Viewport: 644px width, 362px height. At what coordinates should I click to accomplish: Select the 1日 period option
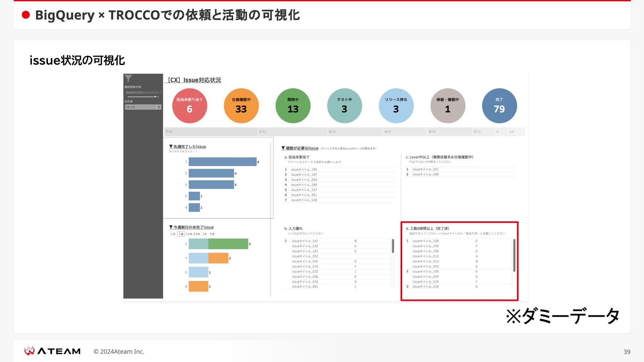point(173,234)
